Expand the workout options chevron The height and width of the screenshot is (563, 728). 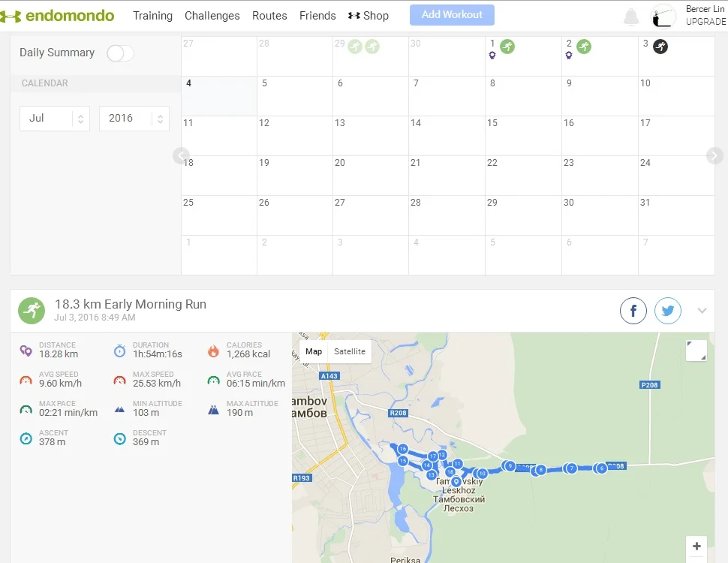(702, 311)
